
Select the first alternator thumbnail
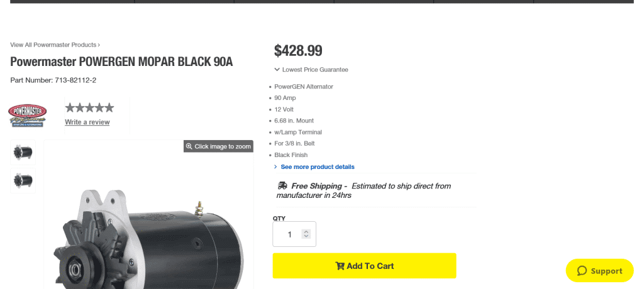tap(23, 152)
